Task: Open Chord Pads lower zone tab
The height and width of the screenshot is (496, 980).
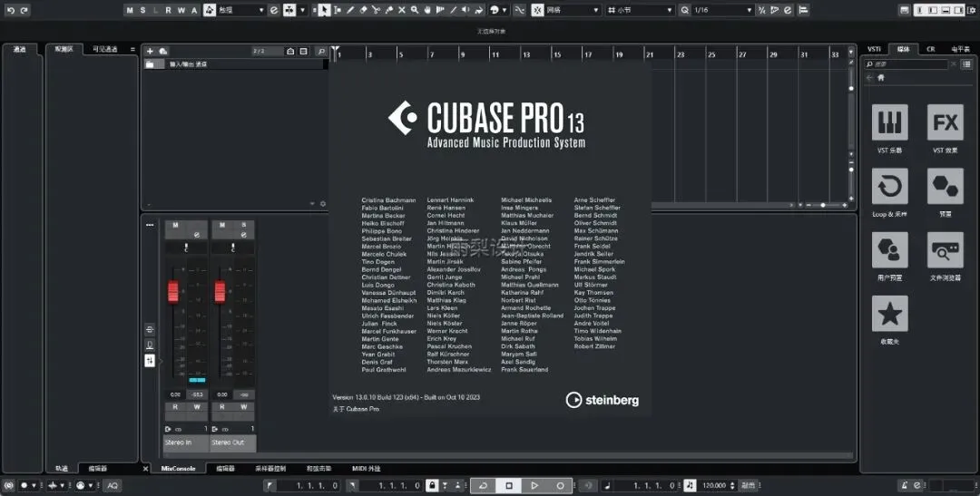Action: coord(318,469)
